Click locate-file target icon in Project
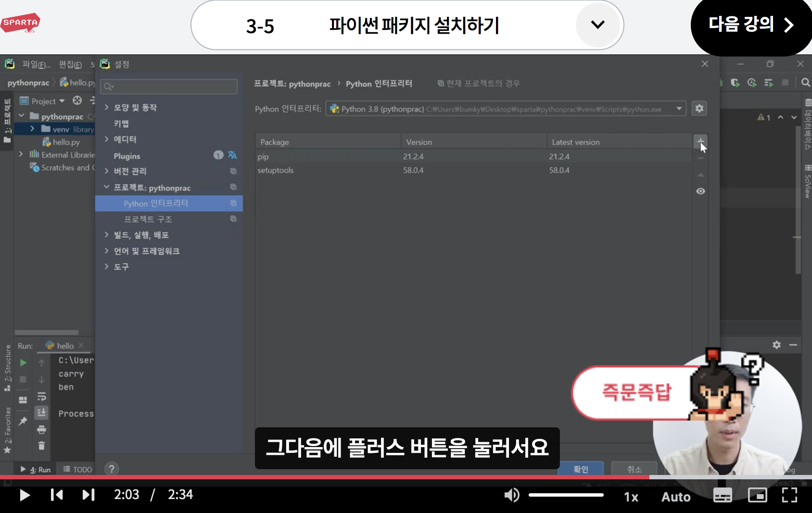The image size is (812, 513). tap(77, 100)
